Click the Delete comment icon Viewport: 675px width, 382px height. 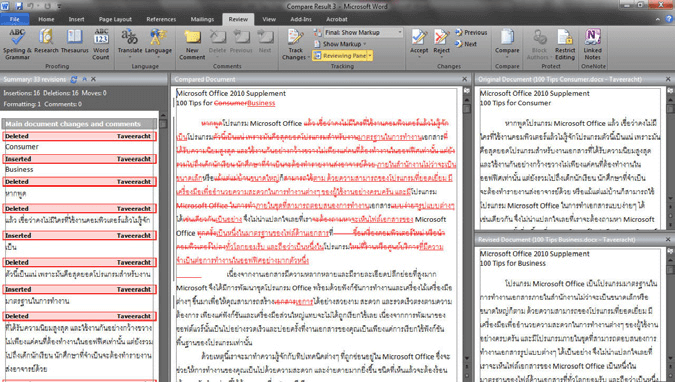pos(217,40)
